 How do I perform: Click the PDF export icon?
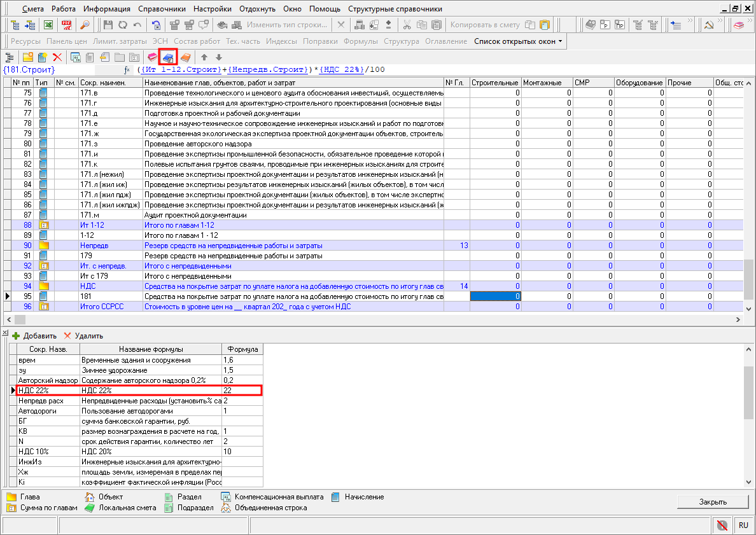pyautogui.click(x=66, y=25)
